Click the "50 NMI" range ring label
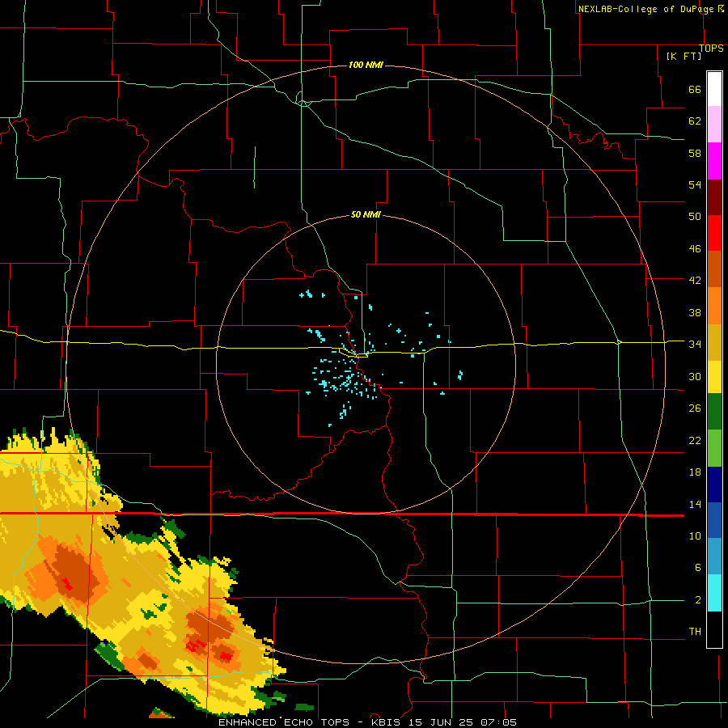This screenshot has width=728, height=728. pos(366,214)
